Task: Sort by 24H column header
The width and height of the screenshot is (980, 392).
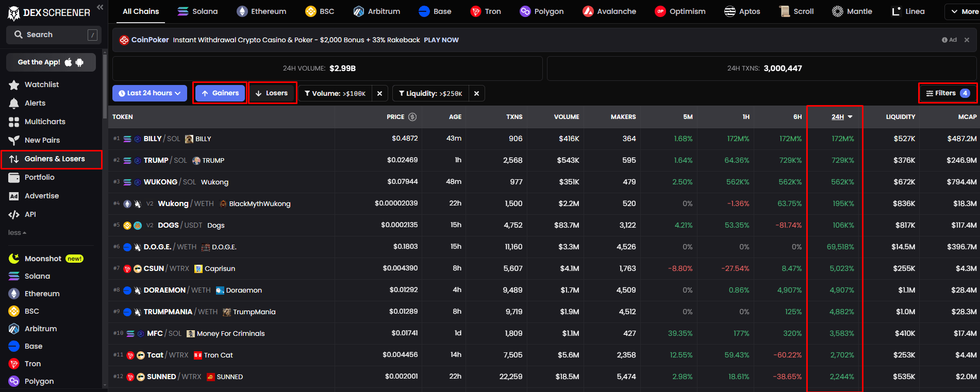Action: point(842,117)
